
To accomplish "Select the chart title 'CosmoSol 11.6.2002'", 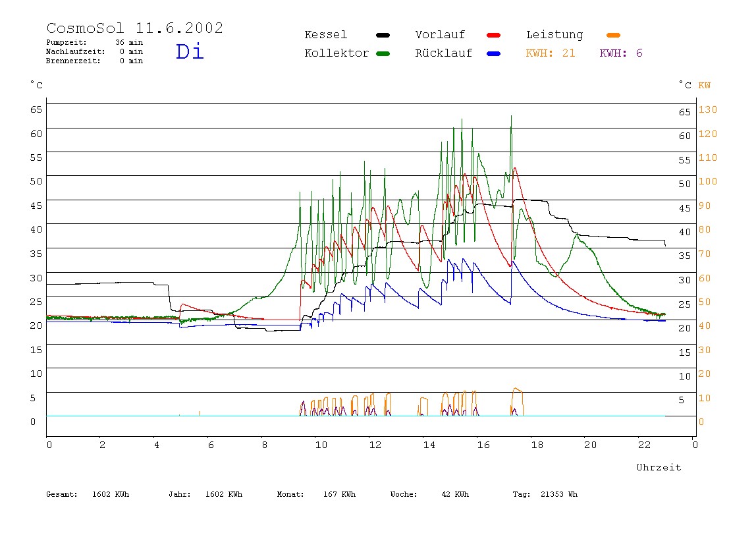I will [134, 28].
